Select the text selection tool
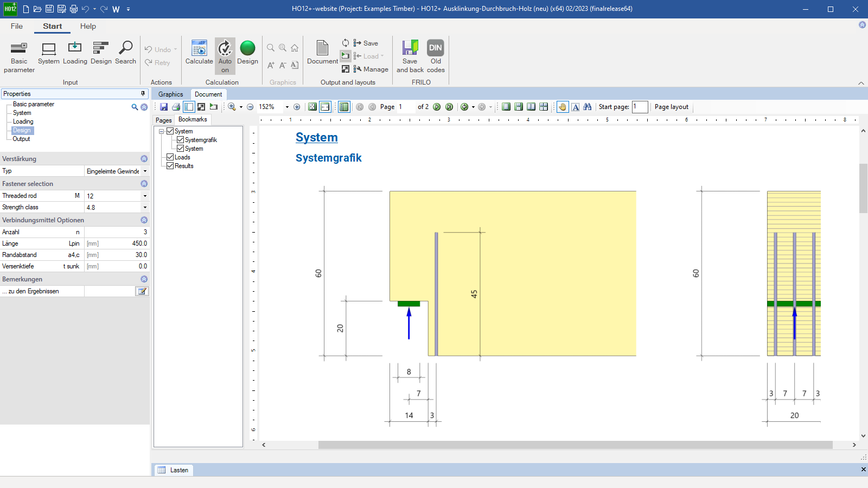The width and height of the screenshot is (868, 488). tap(576, 107)
